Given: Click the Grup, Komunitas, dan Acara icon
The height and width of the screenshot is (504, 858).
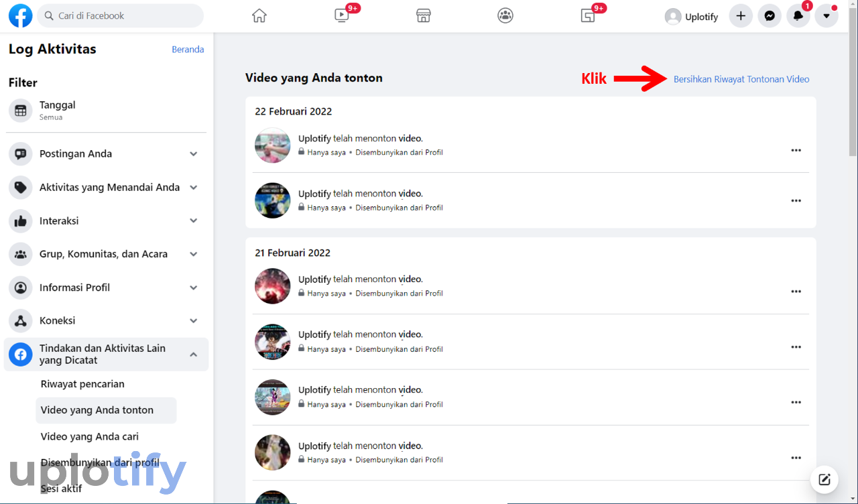Looking at the screenshot, I should tap(21, 254).
